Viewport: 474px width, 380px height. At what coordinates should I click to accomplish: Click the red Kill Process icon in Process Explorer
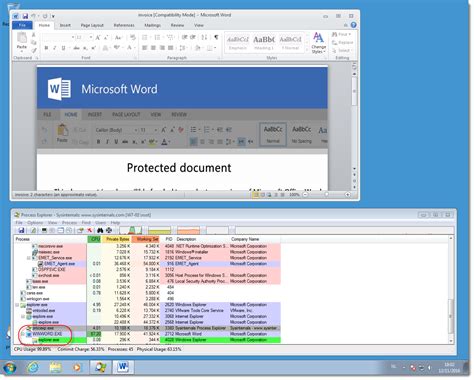click(90, 230)
